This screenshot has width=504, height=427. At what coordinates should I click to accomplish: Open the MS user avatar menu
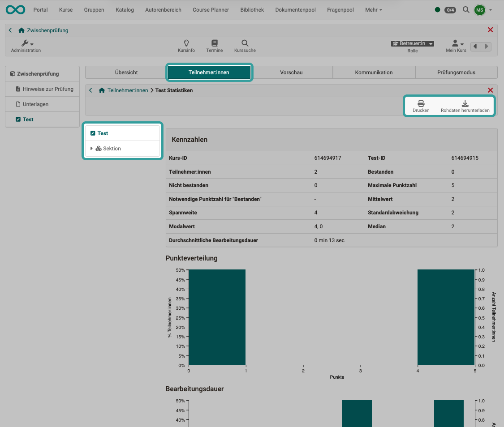[x=479, y=9]
